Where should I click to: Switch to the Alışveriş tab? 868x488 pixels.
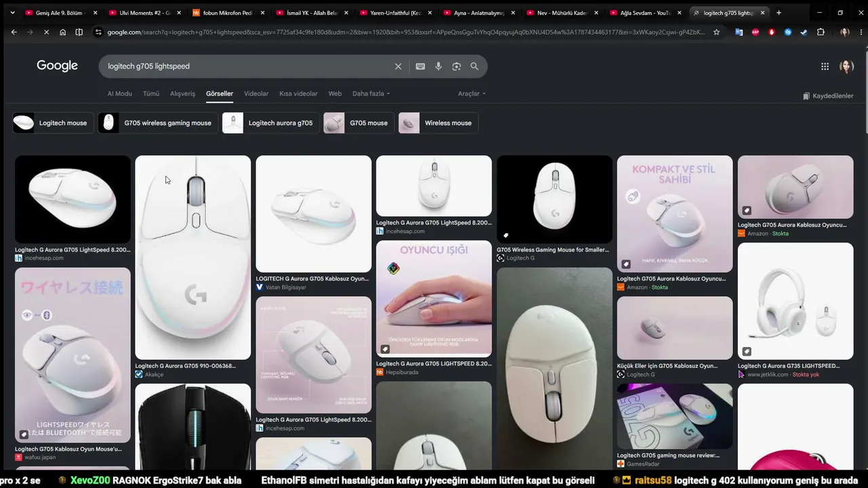[x=182, y=94]
